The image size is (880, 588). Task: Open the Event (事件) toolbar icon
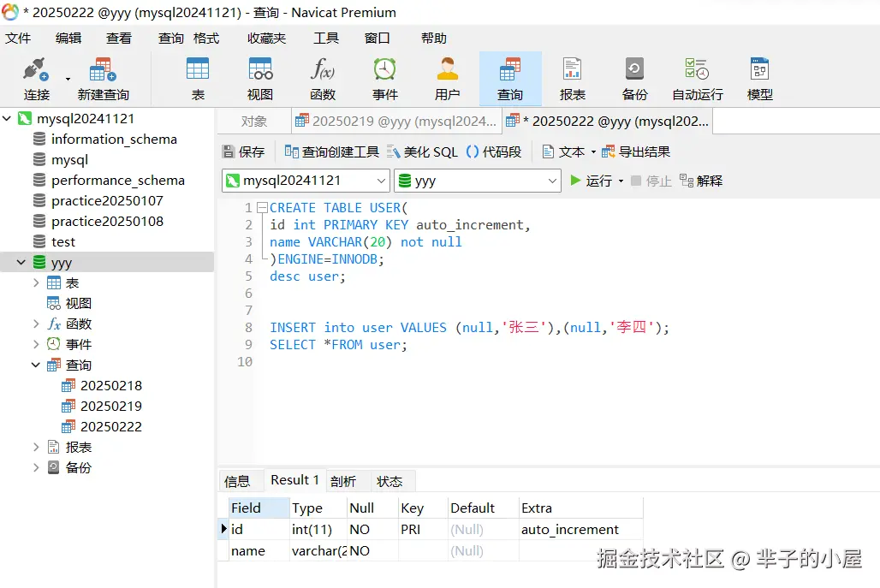coord(385,79)
